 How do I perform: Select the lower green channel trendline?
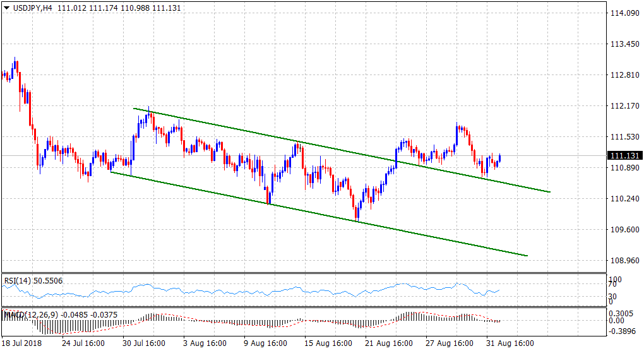[x=316, y=213]
